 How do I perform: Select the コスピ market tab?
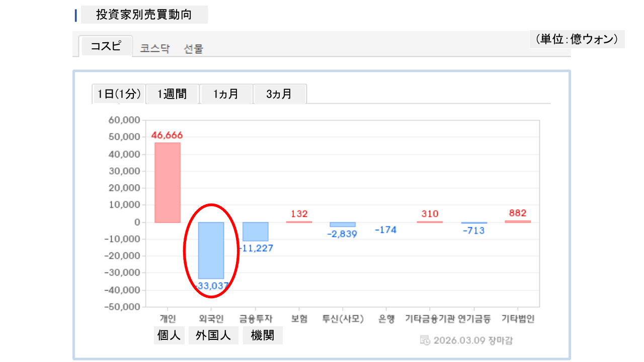coord(106,46)
